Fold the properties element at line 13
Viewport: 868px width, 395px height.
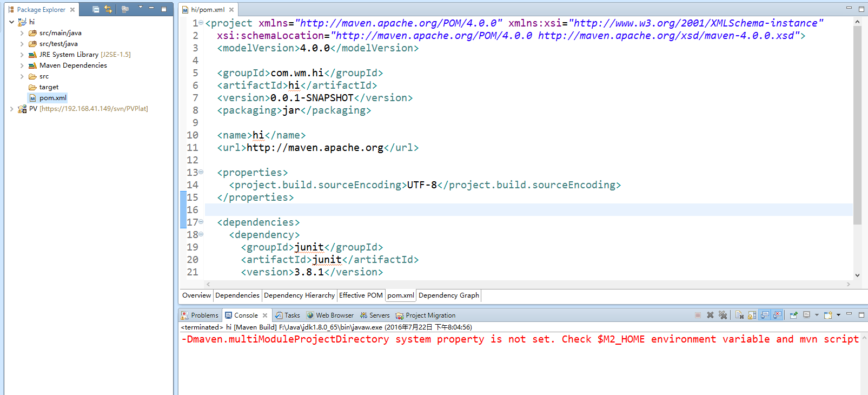tap(201, 172)
